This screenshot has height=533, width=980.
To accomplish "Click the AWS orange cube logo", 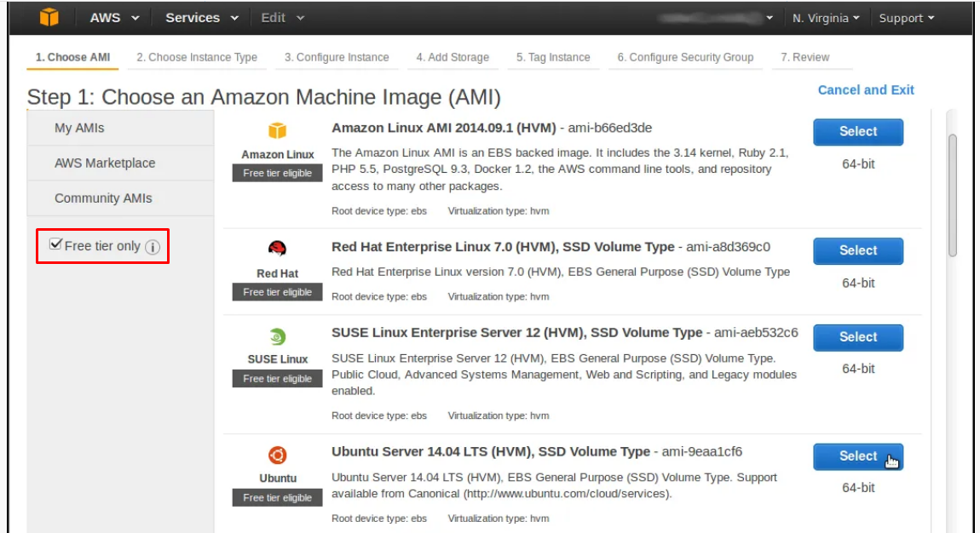I will tap(49, 18).
